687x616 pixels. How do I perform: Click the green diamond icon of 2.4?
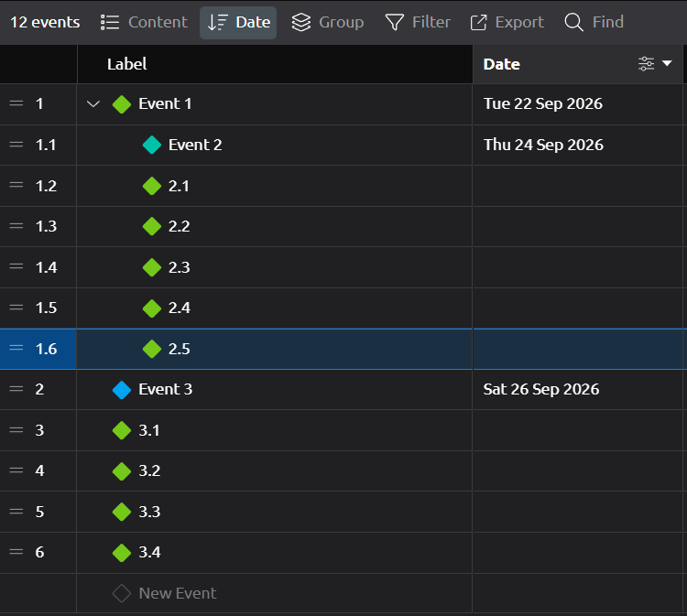click(x=152, y=308)
